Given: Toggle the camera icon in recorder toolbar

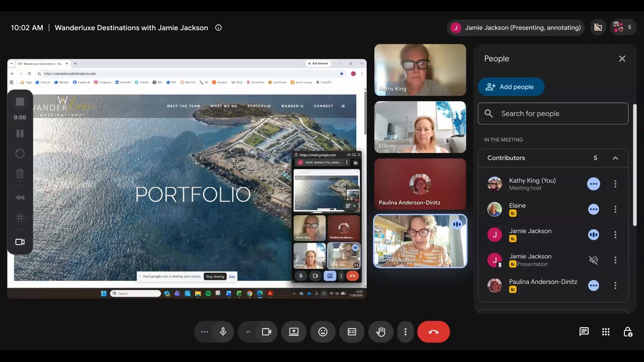Looking at the screenshot, I should pos(20,242).
